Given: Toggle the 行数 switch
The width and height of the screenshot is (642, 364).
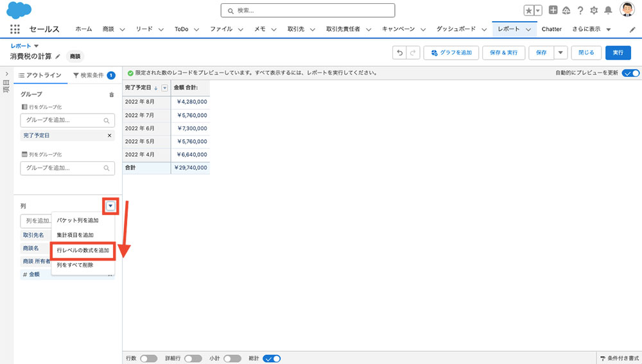Looking at the screenshot, I should coord(149,359).
